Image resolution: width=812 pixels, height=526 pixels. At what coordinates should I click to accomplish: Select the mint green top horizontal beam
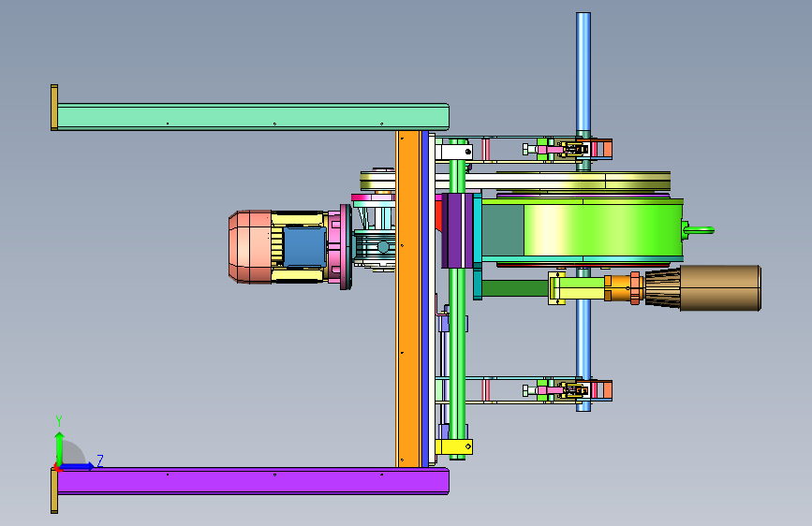(x=253, y=117)
